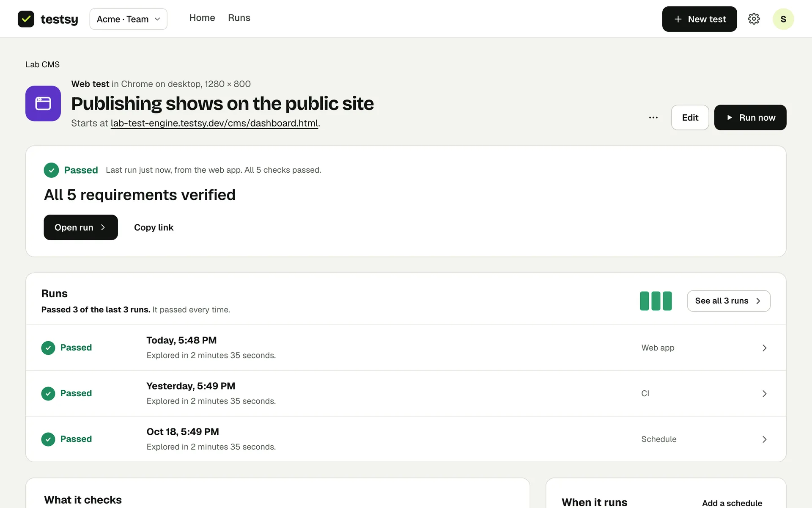Click the When it runs heading

tap(594, 502)
